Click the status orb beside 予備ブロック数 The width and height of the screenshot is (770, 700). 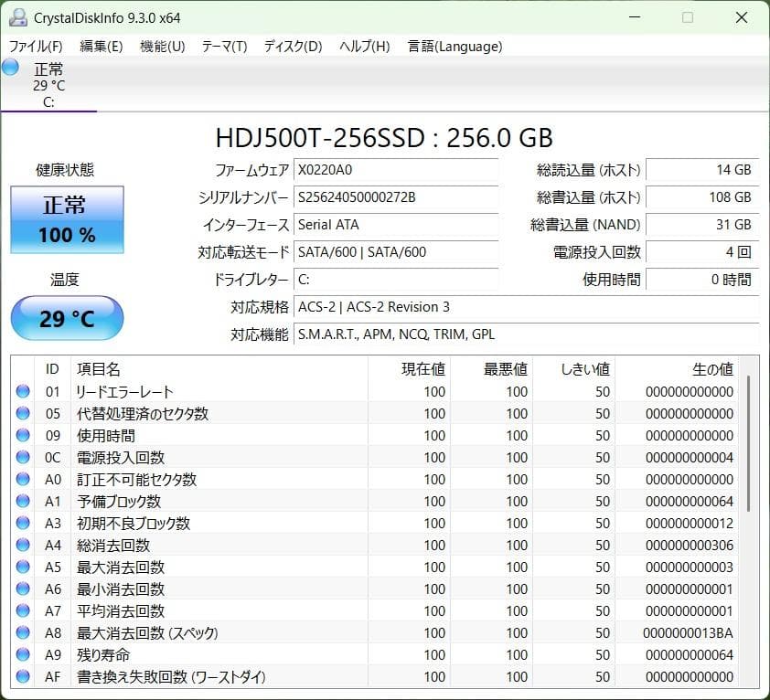point(23,501)
